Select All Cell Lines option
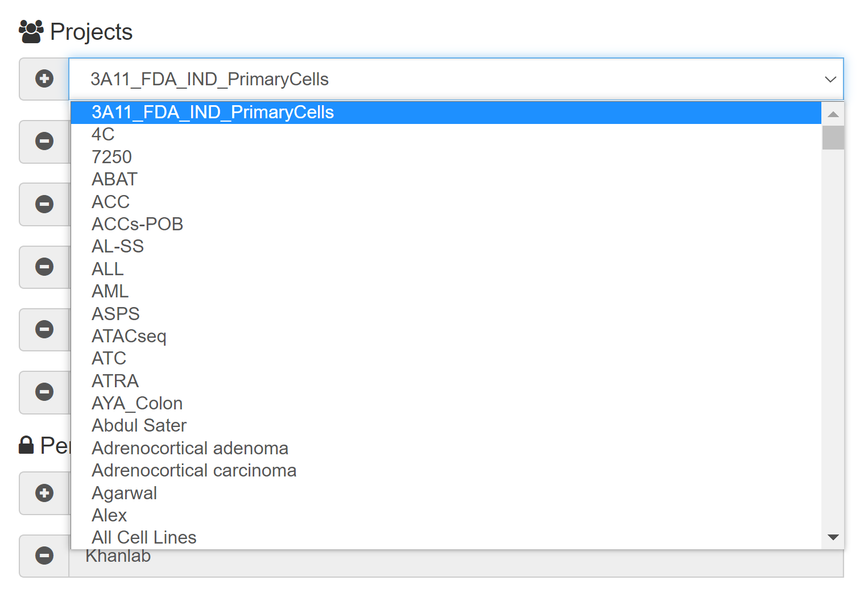 click(144, 537)
